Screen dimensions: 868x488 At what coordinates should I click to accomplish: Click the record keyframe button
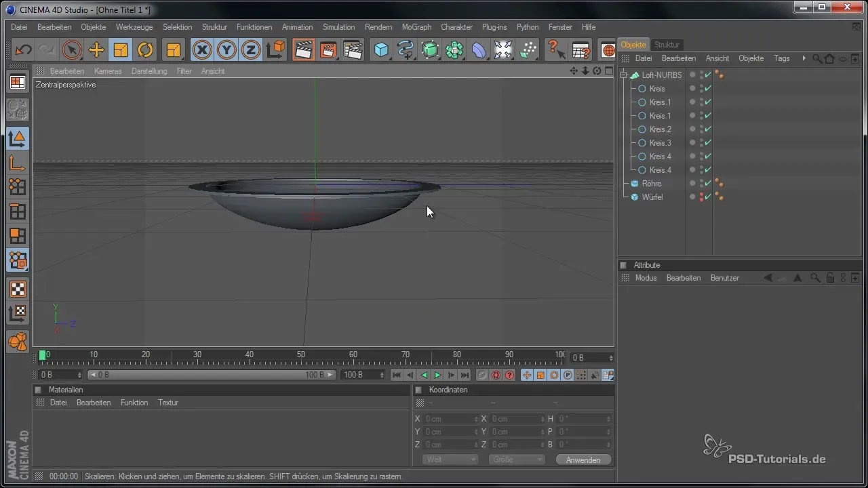[x=482, y=375]
